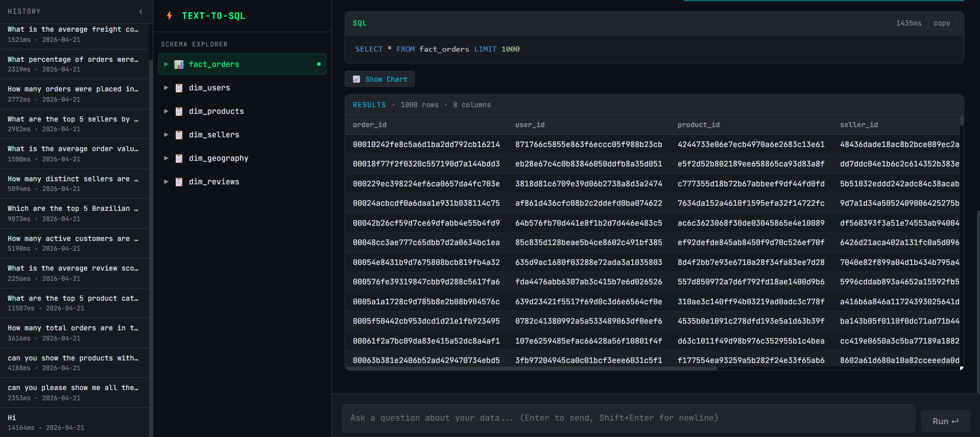Click the green status dot on fact_orders
Viewport: 980px width, 437px height.
click(x=319, y=64)
